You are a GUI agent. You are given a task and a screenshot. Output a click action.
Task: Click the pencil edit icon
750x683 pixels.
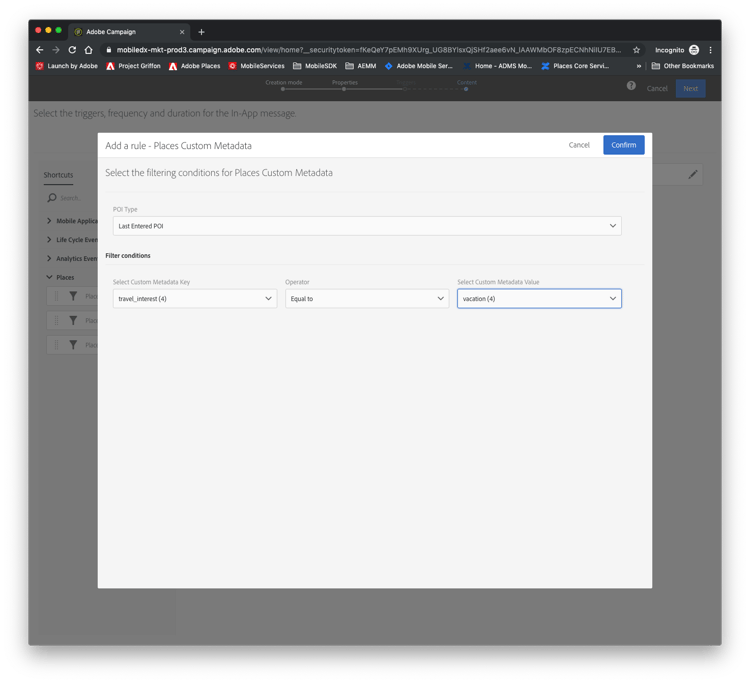693,175
